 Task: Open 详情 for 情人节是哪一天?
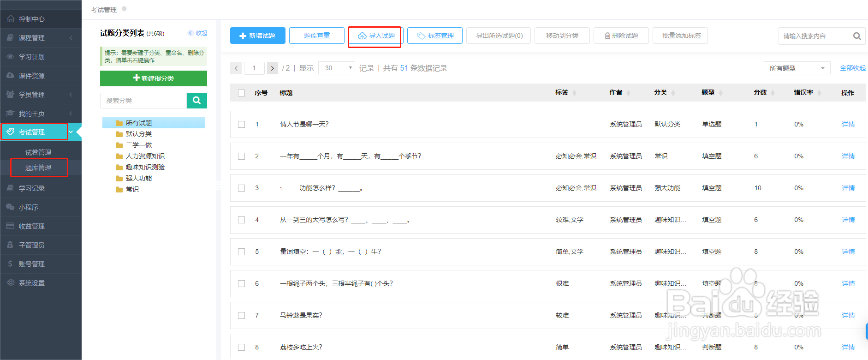[848, 125]
